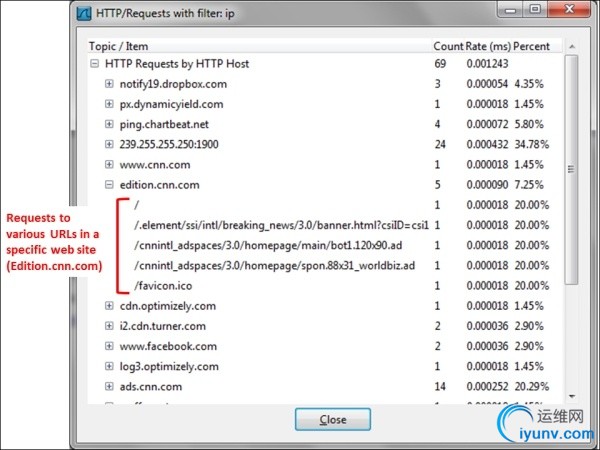Click the Rate (ms) column header

tap(488, 46)
